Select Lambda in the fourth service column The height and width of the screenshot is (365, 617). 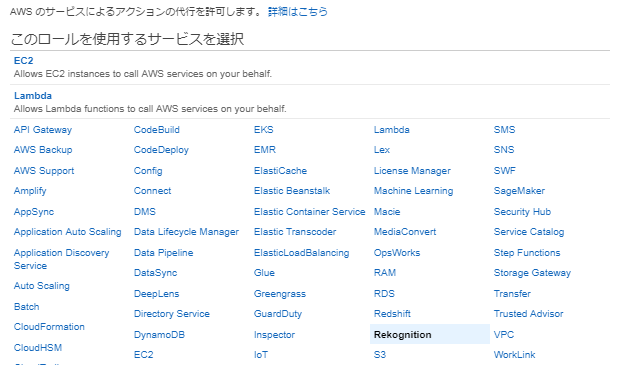tap(392, 130)
